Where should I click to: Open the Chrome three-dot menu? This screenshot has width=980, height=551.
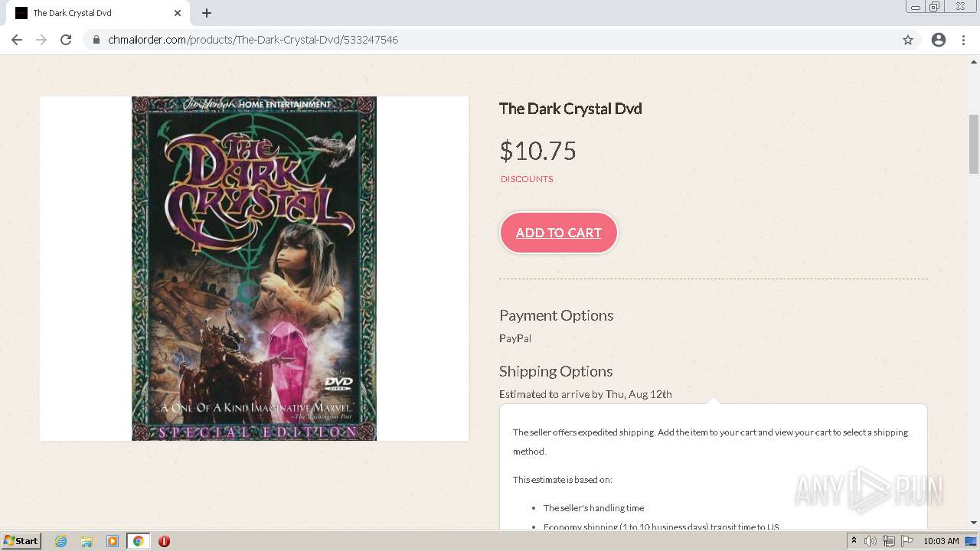(x=964, y=40)
